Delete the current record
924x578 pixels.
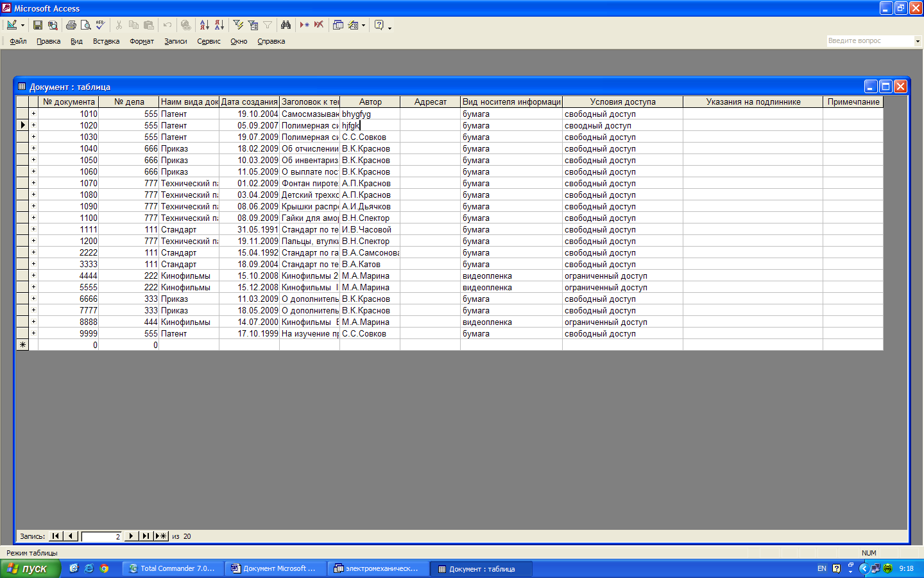[319, 25]
